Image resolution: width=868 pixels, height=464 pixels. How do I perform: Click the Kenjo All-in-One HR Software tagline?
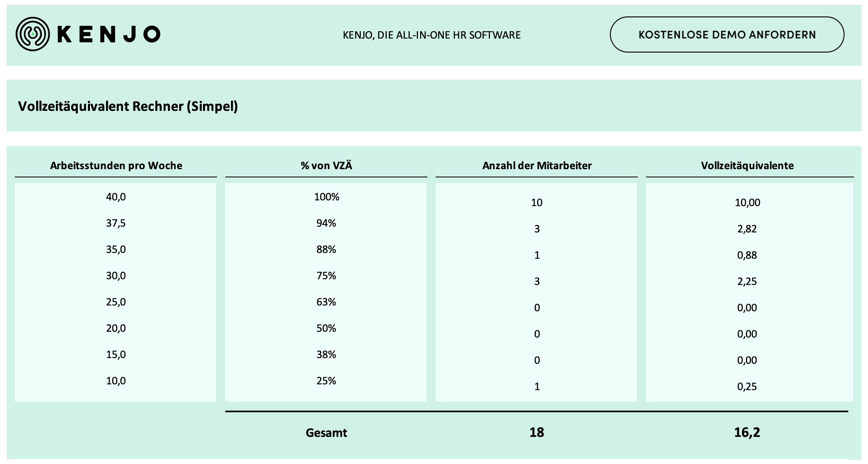click(x=432, y=35)
